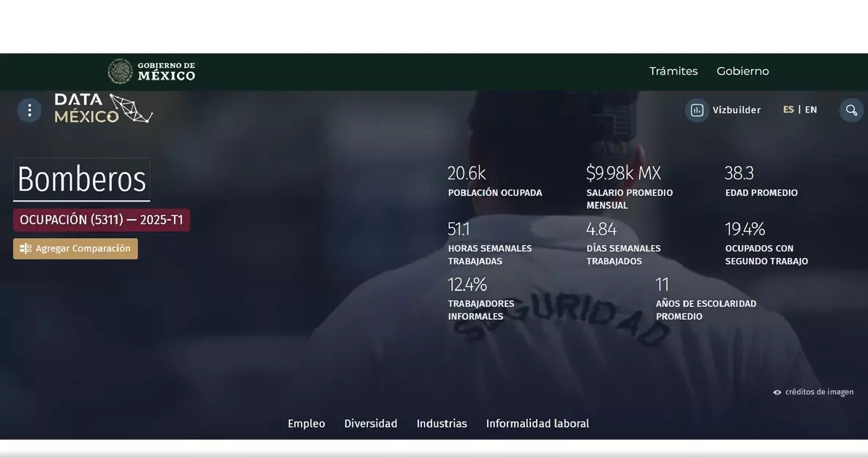Viewport: 868px width, 458px height.
Task: Click the 11 años de escolaridad value
Action: click(x=662, y=285)
